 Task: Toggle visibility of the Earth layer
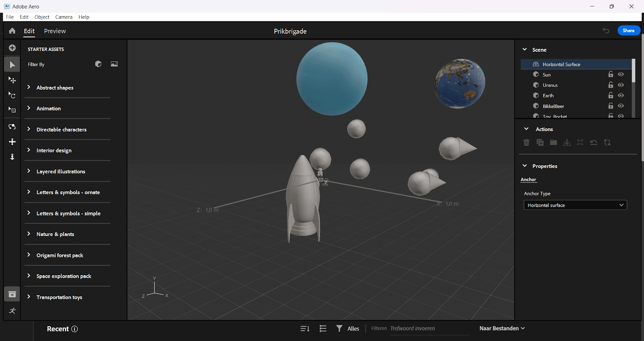click(x=621, y=95)
